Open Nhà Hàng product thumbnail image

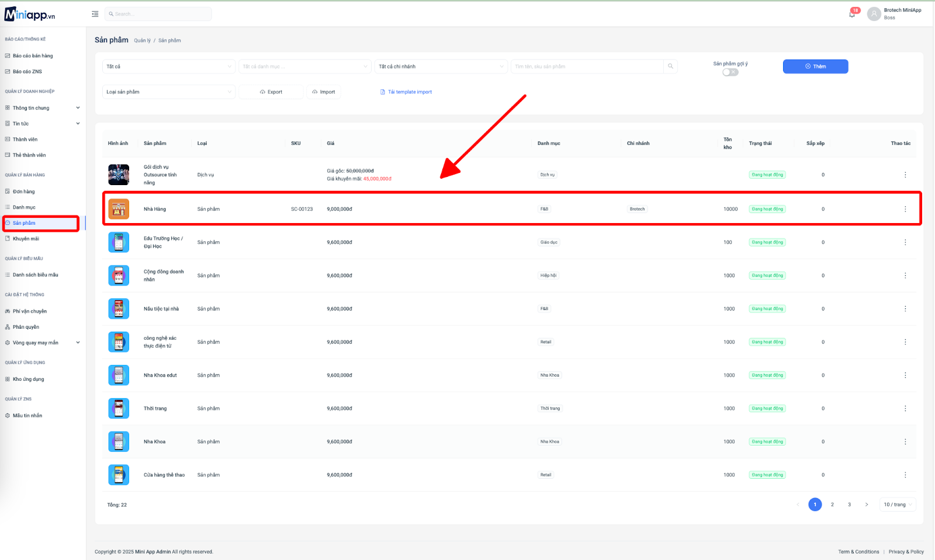[x=119, y=209]
